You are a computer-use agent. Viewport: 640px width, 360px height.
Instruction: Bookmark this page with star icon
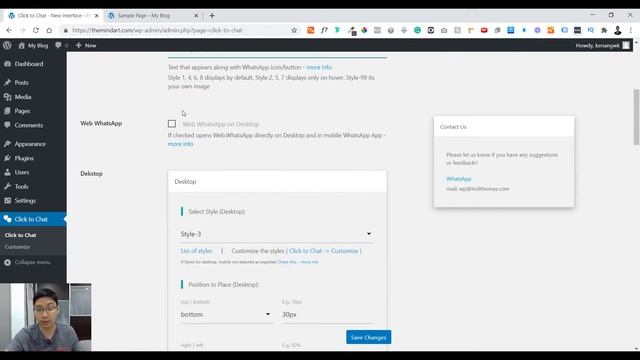click(x=294, y=30)
